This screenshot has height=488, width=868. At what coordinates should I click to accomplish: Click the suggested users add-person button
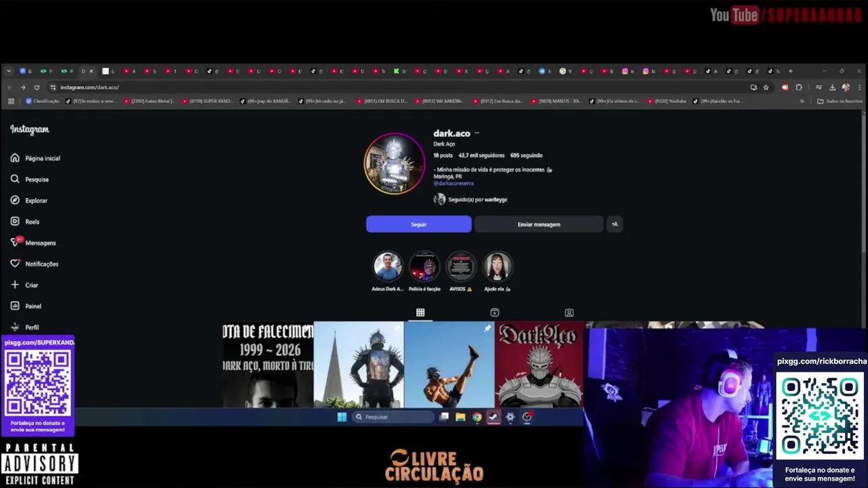[614, 224]
